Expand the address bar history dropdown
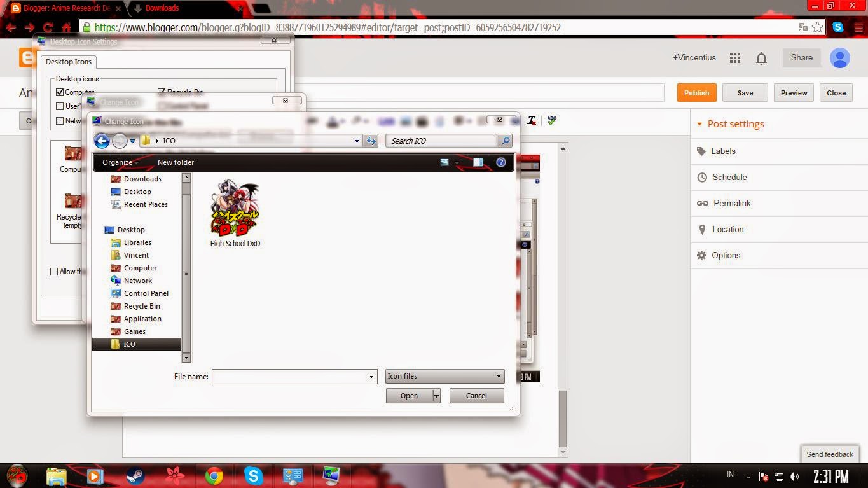868x488 pixels. point(357,141)
